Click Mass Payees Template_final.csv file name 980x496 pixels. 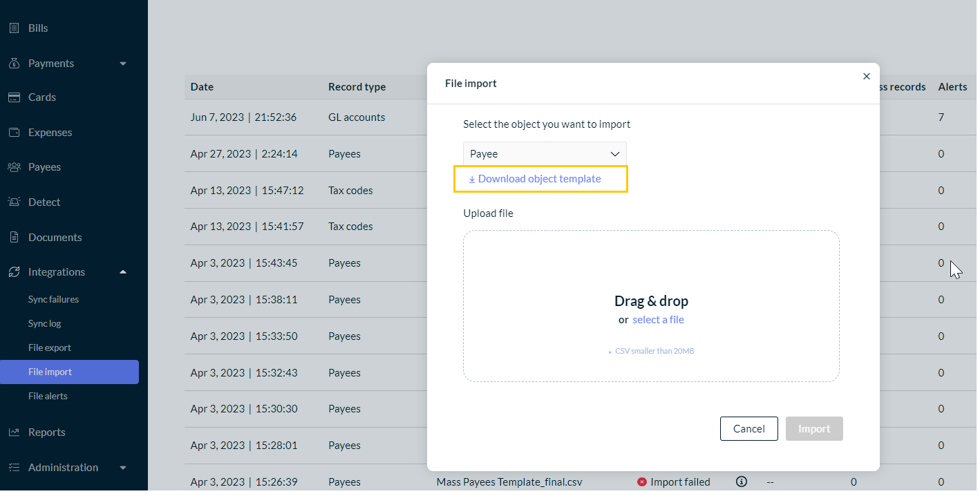pyautogui.click(x=509, y=482)
